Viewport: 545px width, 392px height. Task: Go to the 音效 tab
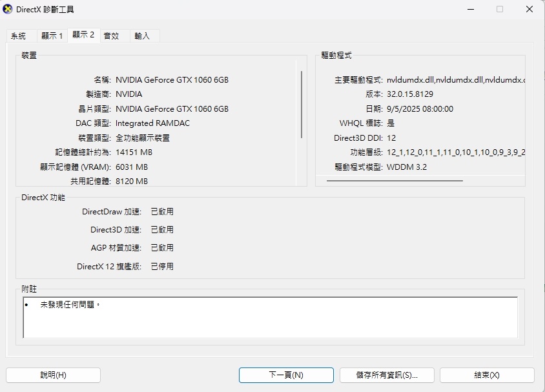tap(112, 36)
